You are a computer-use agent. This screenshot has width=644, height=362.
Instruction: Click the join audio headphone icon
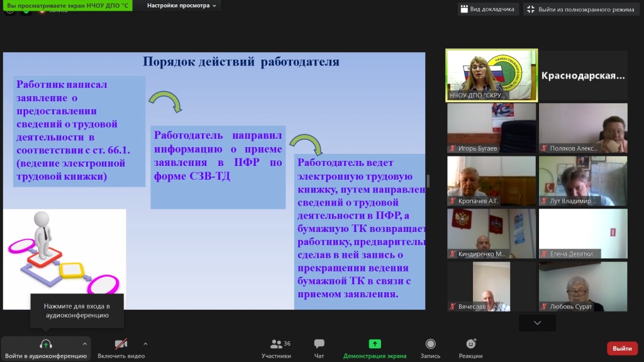click(x=46, y=344)
